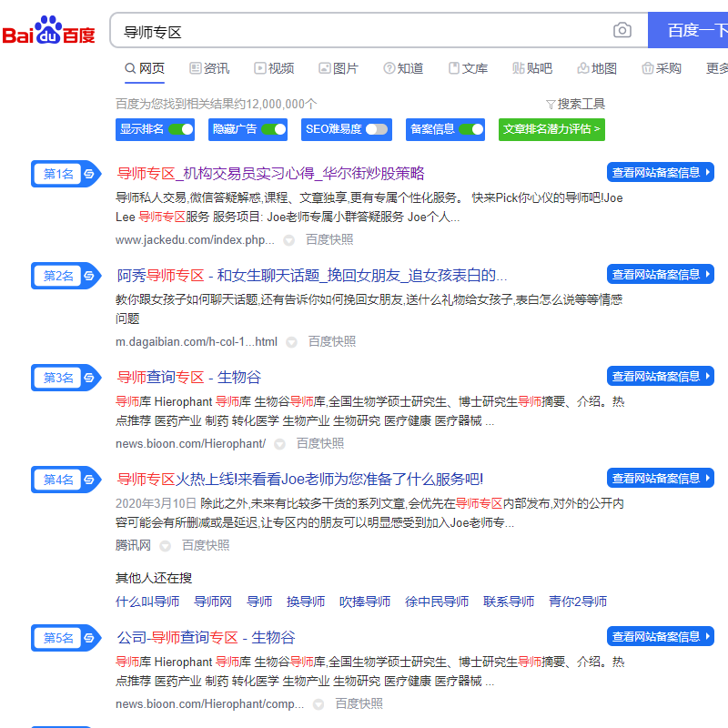
Task: Search related term 徐中民导师
Action: [x=437, y=602]
